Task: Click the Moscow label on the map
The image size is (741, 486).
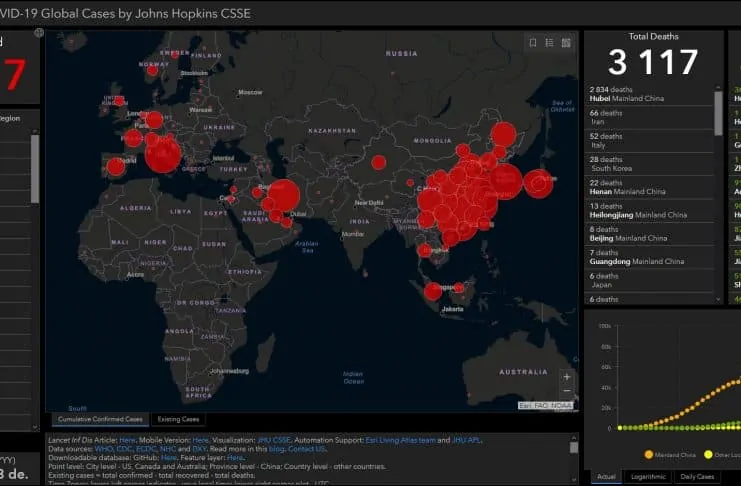Action: 250,92
